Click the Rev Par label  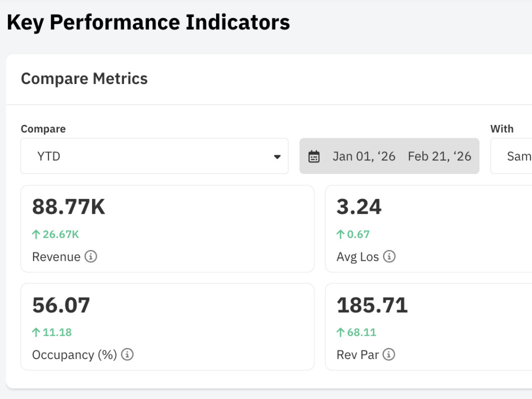(358, 355)
